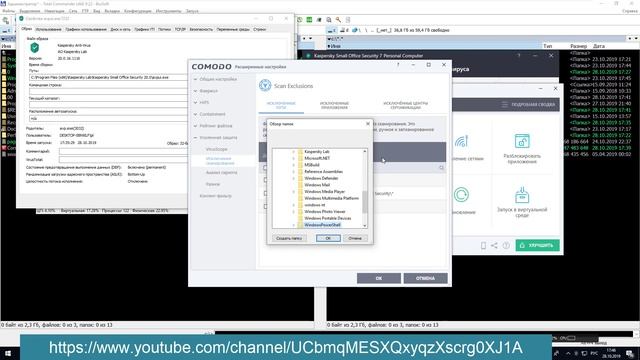Toggle the header checkbox in exclusions list
Screen dimensions: 640x360
(x=265, y=168)
